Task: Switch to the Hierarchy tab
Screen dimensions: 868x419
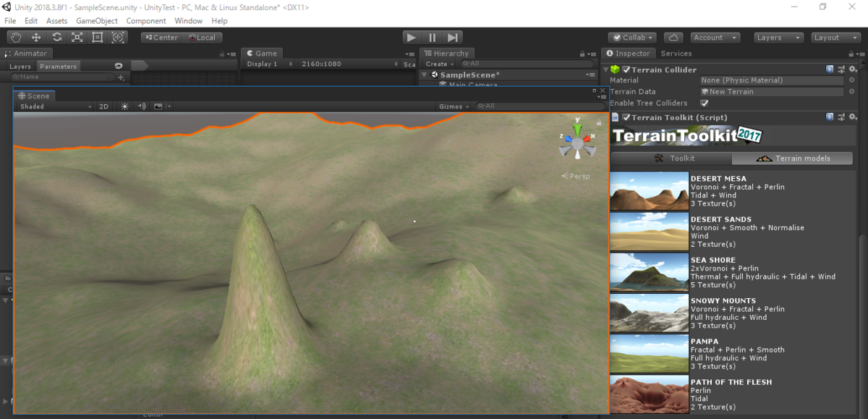Action: click(446, 54)
